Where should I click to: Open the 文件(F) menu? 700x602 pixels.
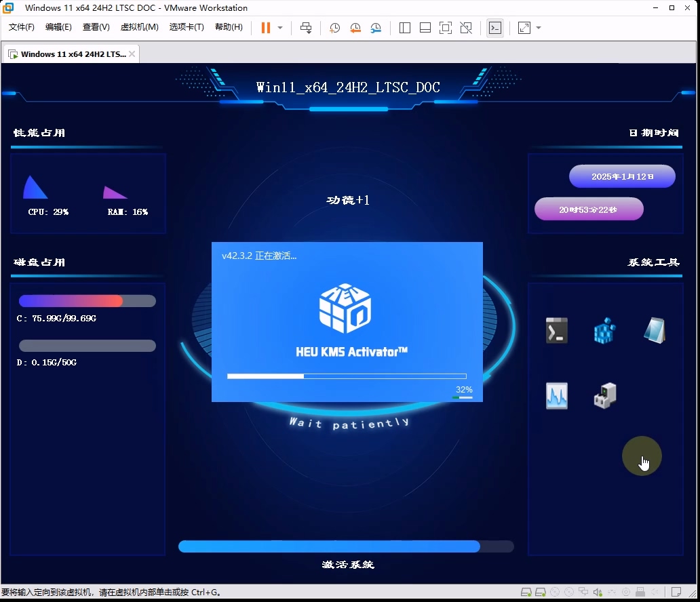[x=22, y=26]
